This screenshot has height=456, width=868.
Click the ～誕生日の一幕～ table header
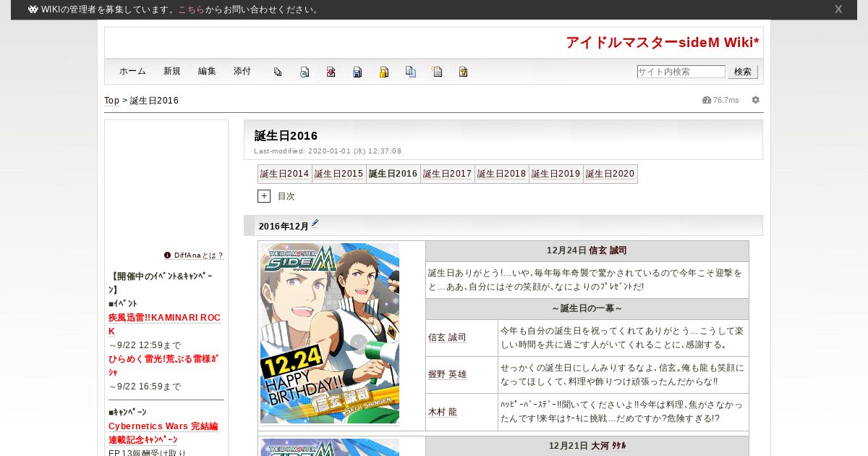tap(587, 308)
